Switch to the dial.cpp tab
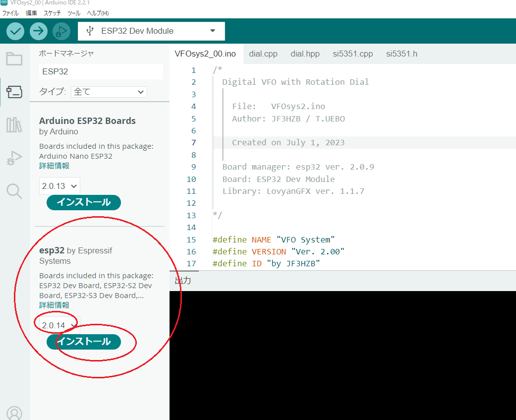 click(x=263, y=54)
